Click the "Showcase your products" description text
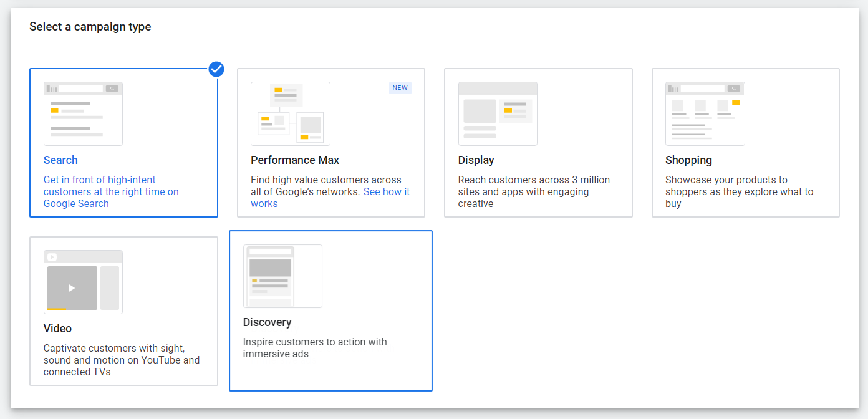 point(739,191)
